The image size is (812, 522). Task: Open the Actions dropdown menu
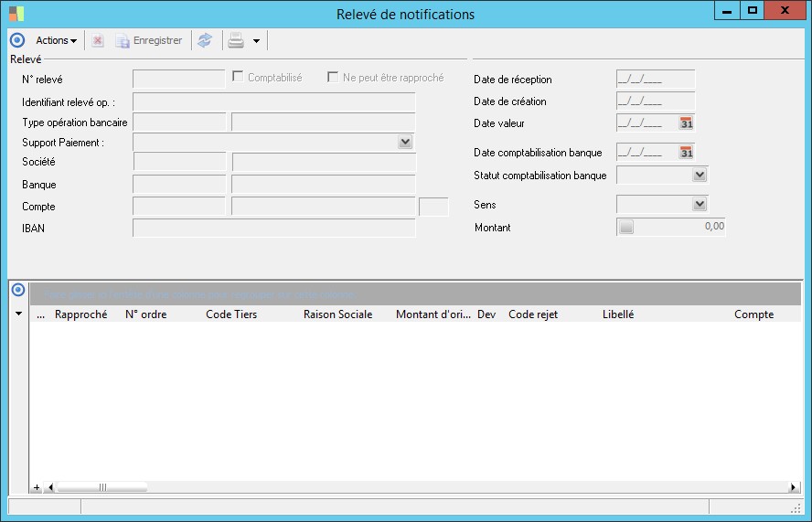[57, 40]
